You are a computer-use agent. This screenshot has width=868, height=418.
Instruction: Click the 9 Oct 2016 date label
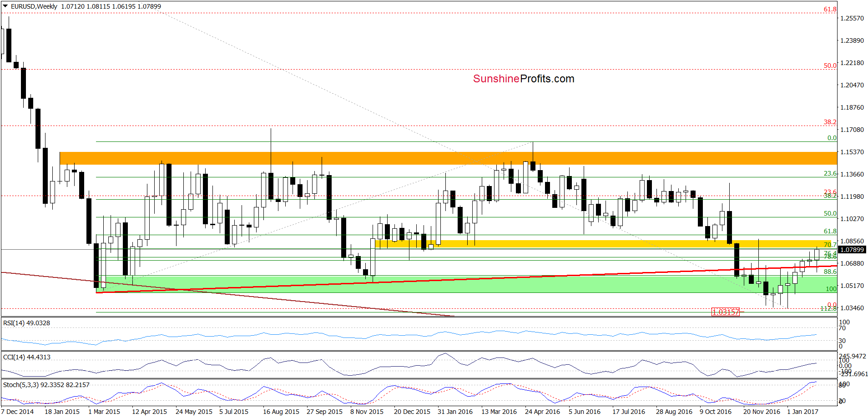tap(716, 412)
